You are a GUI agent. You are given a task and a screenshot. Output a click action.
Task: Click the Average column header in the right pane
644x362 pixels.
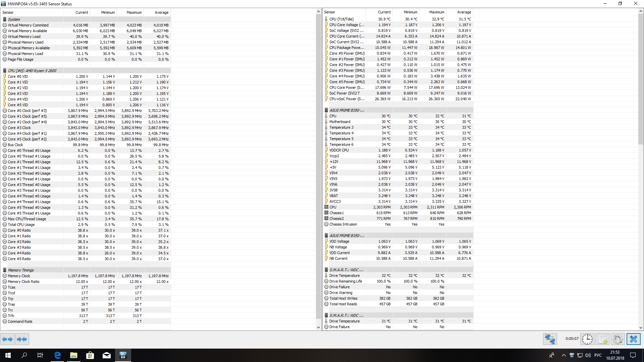(x=464, y=12)
